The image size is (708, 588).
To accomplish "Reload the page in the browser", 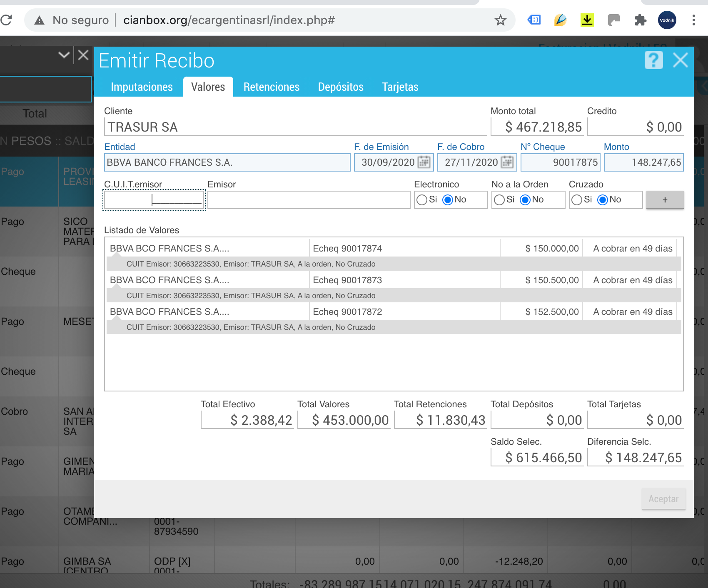I will point(7,20).
